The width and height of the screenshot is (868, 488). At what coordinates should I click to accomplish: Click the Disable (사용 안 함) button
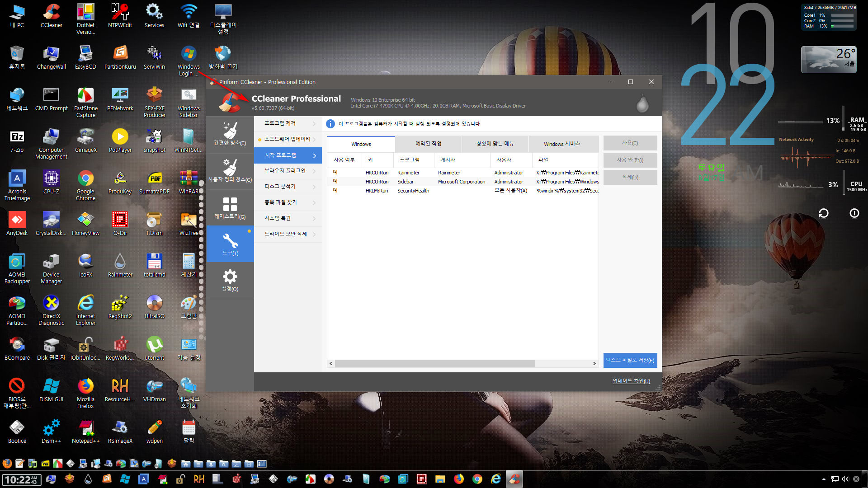click(630, 160)
